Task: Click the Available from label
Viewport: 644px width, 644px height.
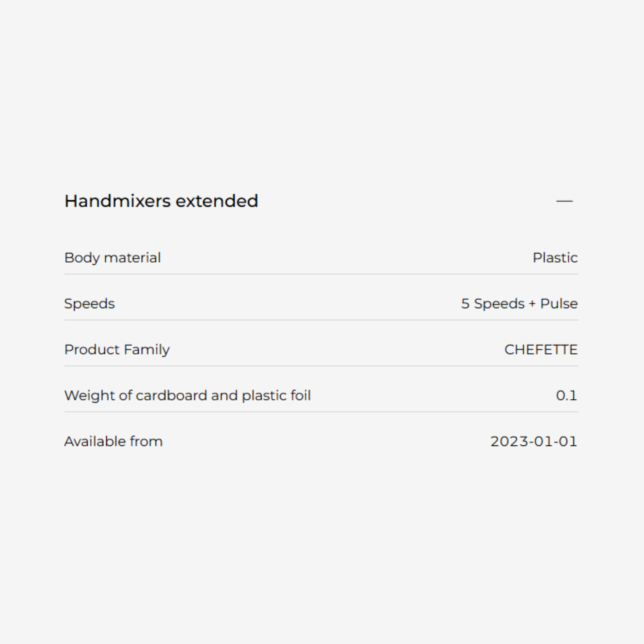Action: [x=113, y=441]
